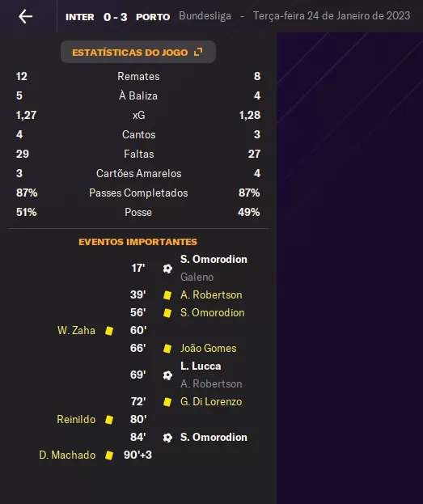Click the yellow card icon at 72'

[x=167, y=402]
